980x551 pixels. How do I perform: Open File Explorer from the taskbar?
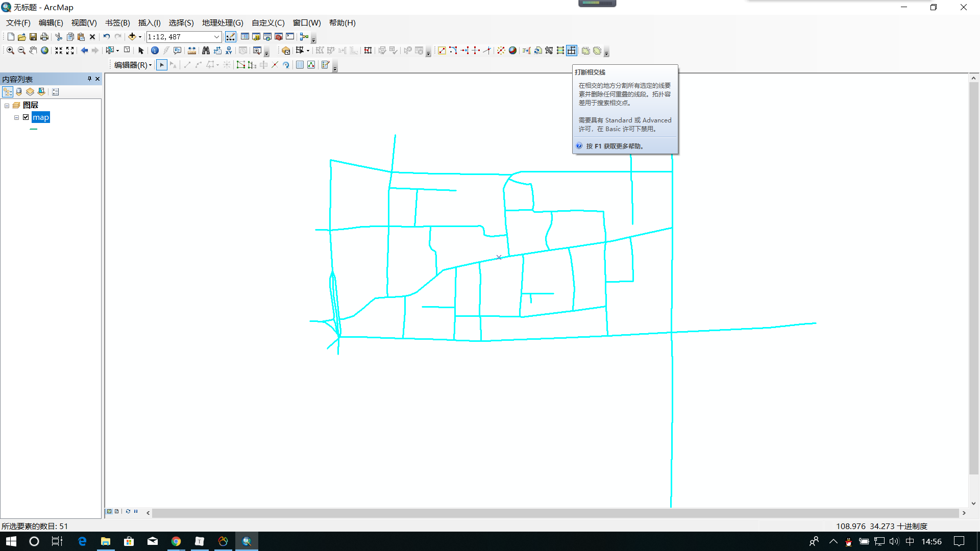(x=106, y=541)
